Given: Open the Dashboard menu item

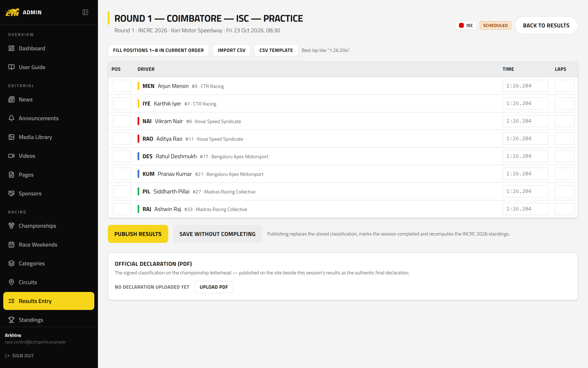Looking at the screenshot, I should pyautogui.click(x=49, y=48).
